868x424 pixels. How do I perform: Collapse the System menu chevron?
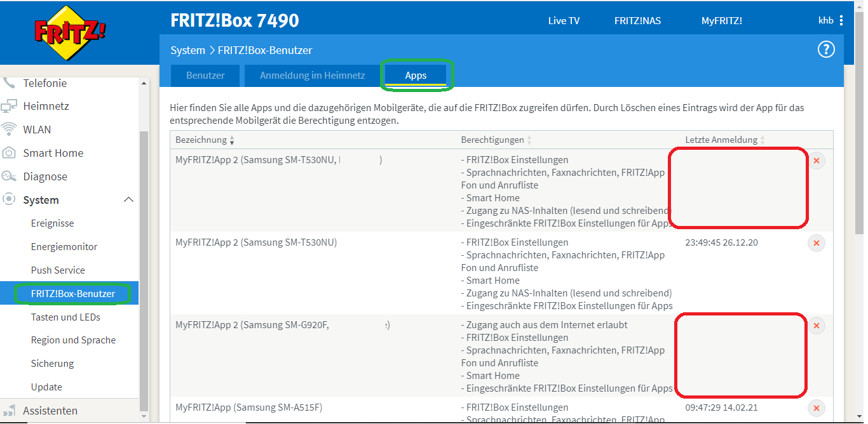pyautogui.click(x=128, y=200)
